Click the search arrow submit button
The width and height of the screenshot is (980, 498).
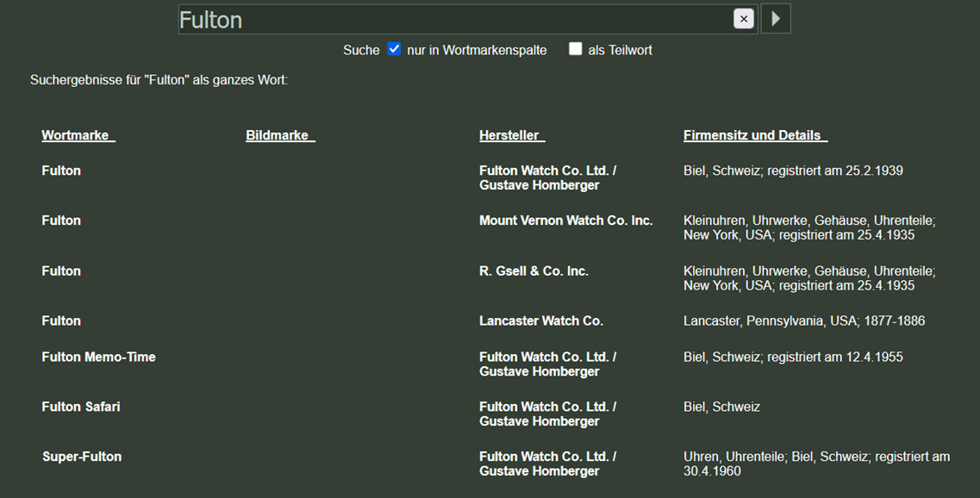click(776, 19)
